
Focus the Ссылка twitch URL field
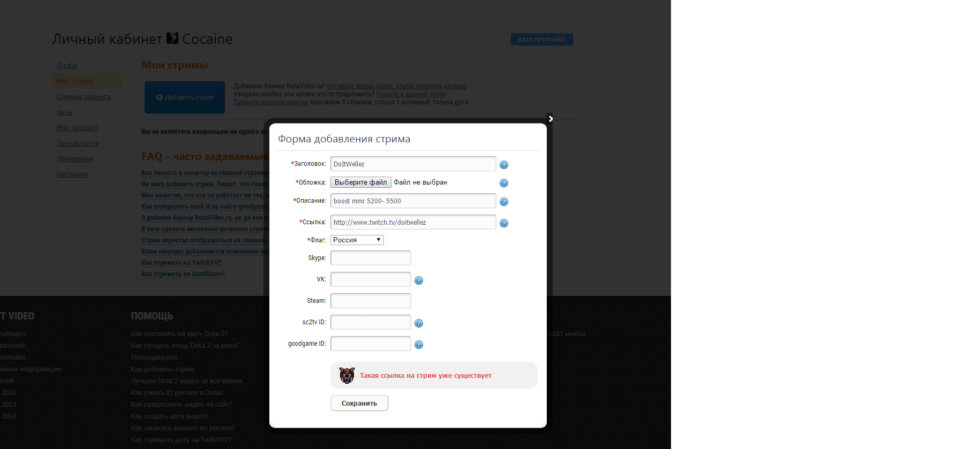click(413, 222)
